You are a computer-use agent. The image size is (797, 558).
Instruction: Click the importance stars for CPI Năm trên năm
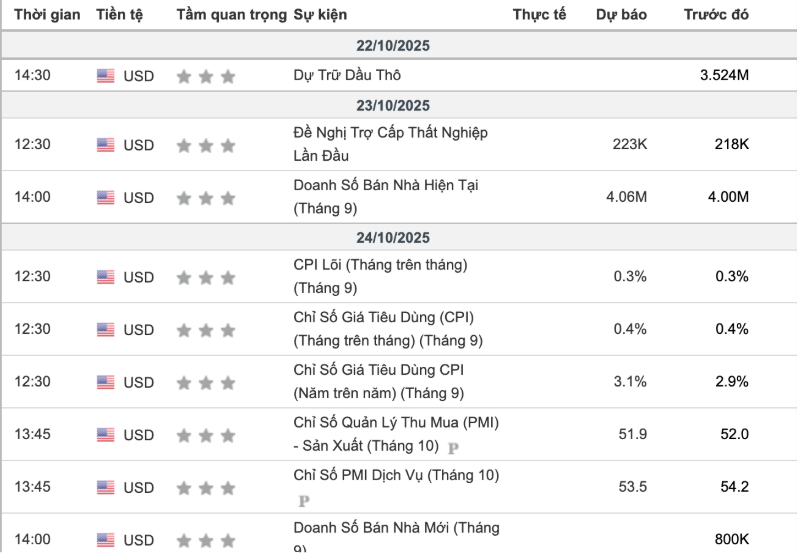[206, 383]
